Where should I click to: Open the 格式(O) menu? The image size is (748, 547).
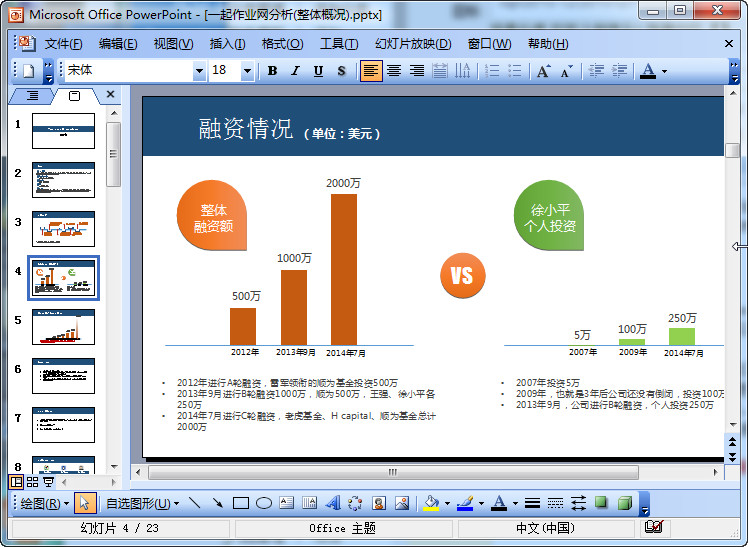[x=282, y=44]
